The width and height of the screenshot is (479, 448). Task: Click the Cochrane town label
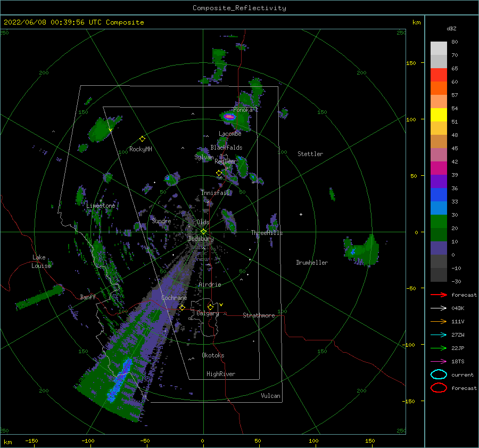pos(174,298)
